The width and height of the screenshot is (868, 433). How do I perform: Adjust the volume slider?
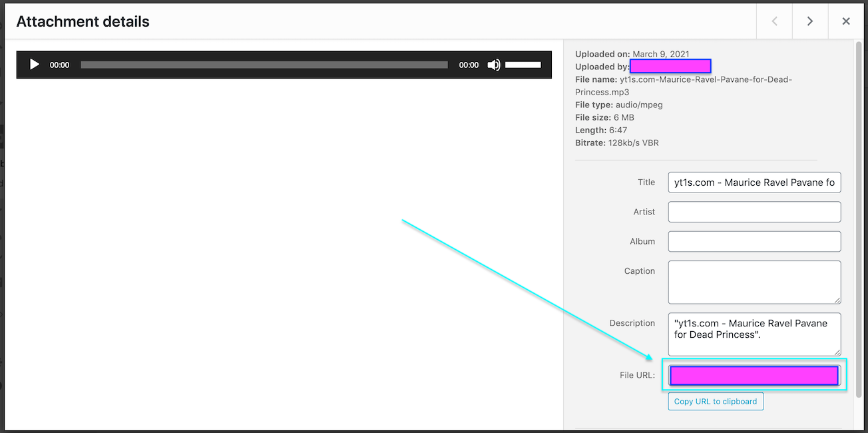coord(523,65)
